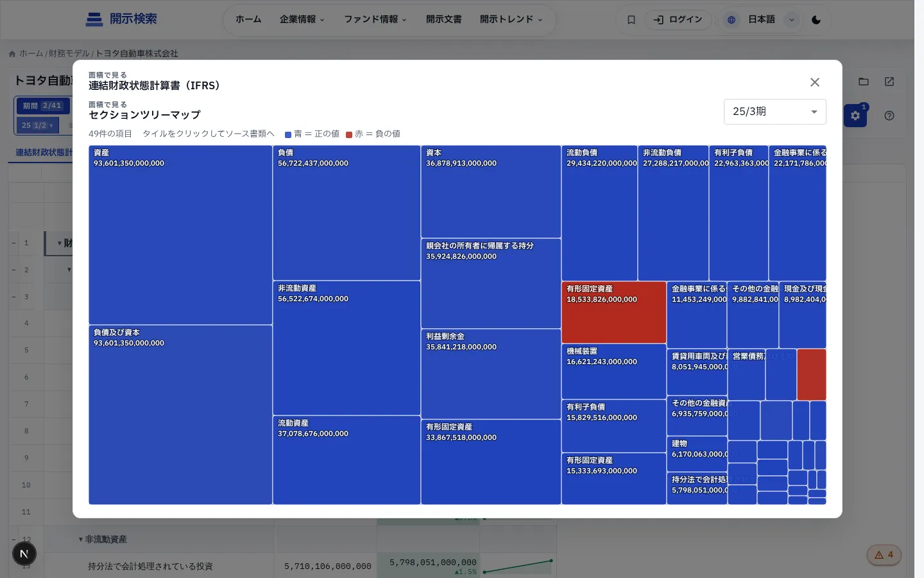Open the settings gear button with badge

pos(855,116)
